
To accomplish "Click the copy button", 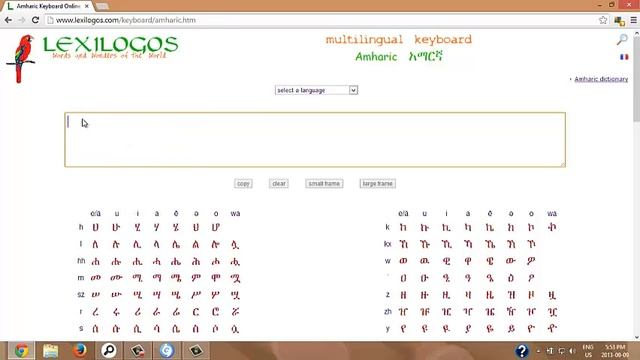I will (x=243, y=184).
